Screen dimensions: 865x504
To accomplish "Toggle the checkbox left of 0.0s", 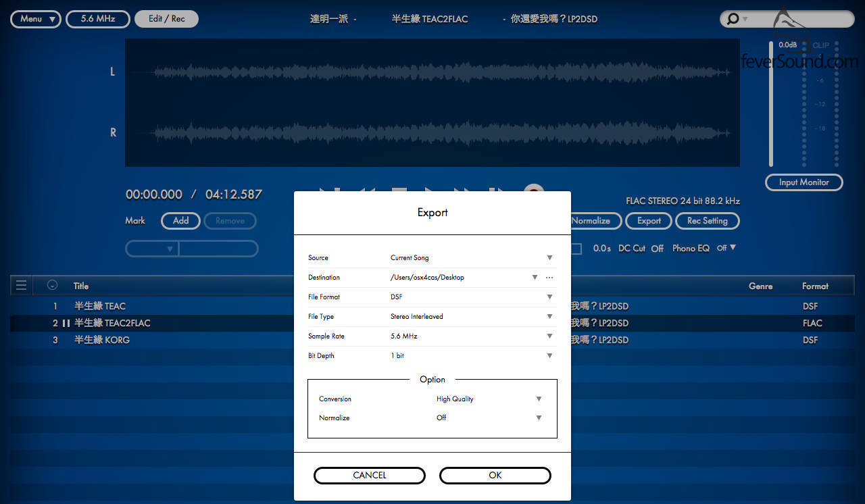I will 576,249.
